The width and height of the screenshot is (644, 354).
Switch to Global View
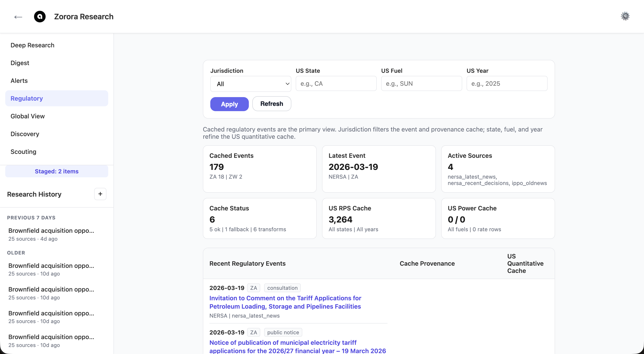(28, 116)
